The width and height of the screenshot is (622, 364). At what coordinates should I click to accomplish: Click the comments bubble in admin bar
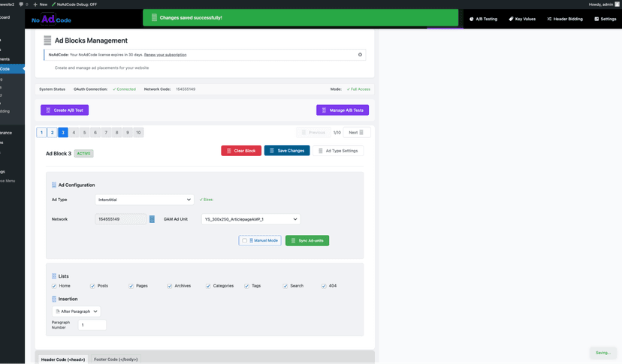(21, 5)
